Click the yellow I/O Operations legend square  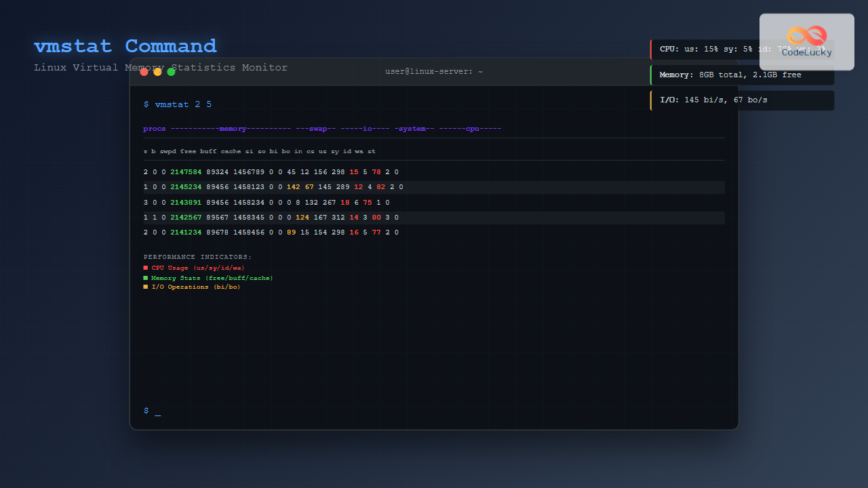coord(145,287)
